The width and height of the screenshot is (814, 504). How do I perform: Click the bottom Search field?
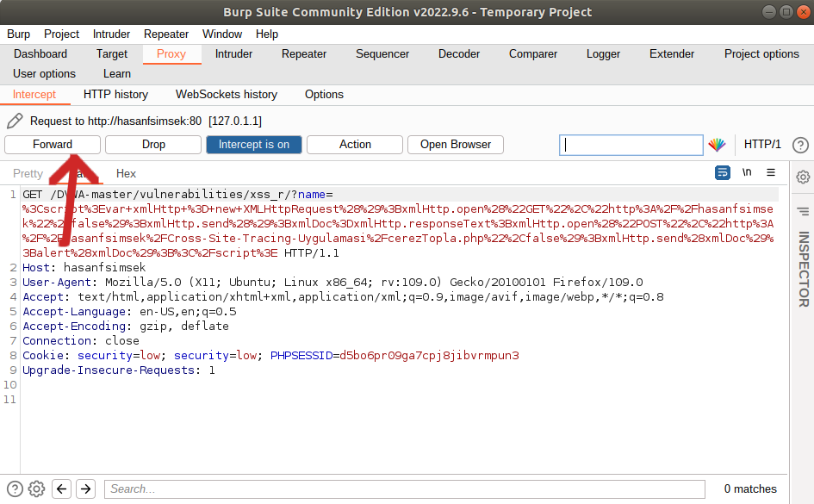[x=405, y=489]
